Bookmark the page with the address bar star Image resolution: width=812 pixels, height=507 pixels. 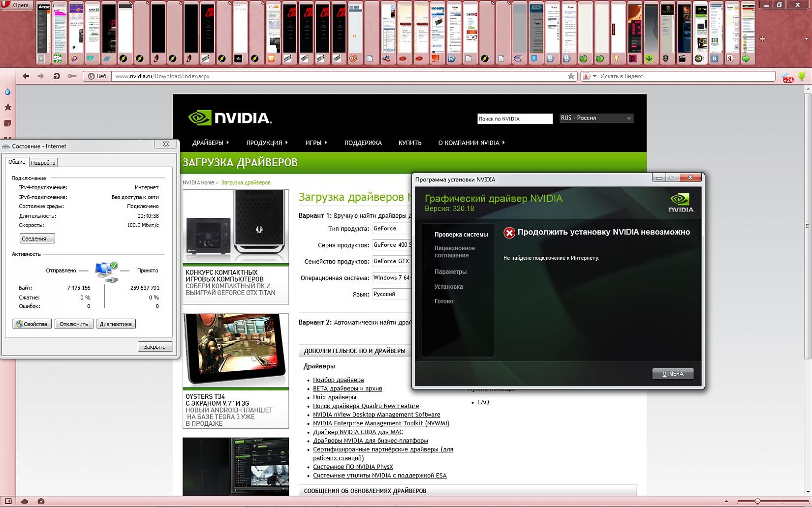tap(571, 76)
